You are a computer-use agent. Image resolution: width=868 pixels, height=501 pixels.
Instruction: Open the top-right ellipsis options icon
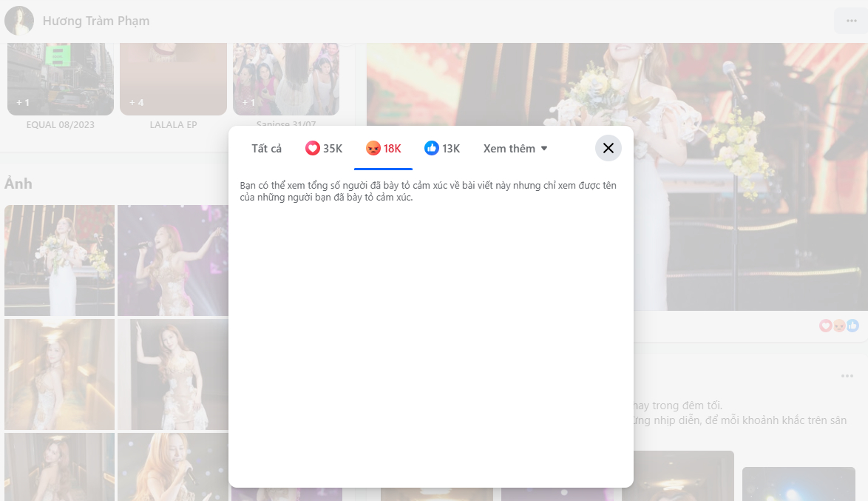tap(850, 21)
